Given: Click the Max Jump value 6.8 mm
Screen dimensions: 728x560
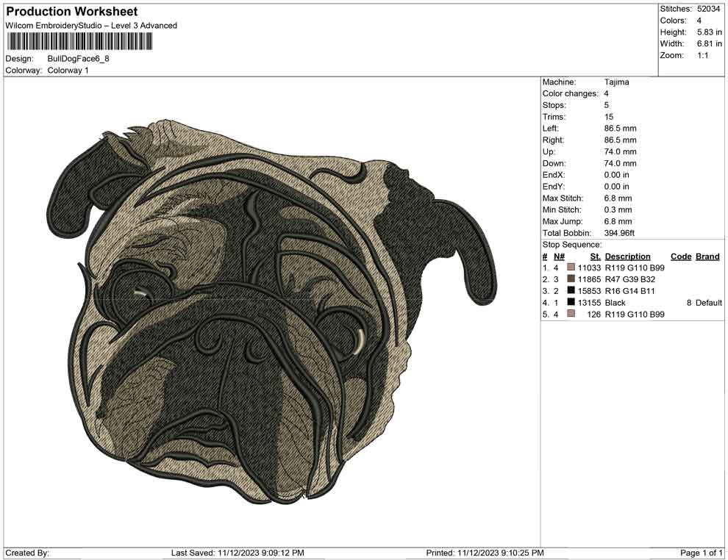Looking at the screenshot, I should point(618,221).
